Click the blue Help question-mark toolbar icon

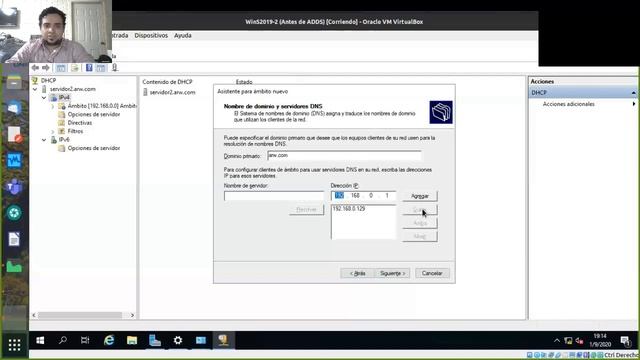pos(89,68)
